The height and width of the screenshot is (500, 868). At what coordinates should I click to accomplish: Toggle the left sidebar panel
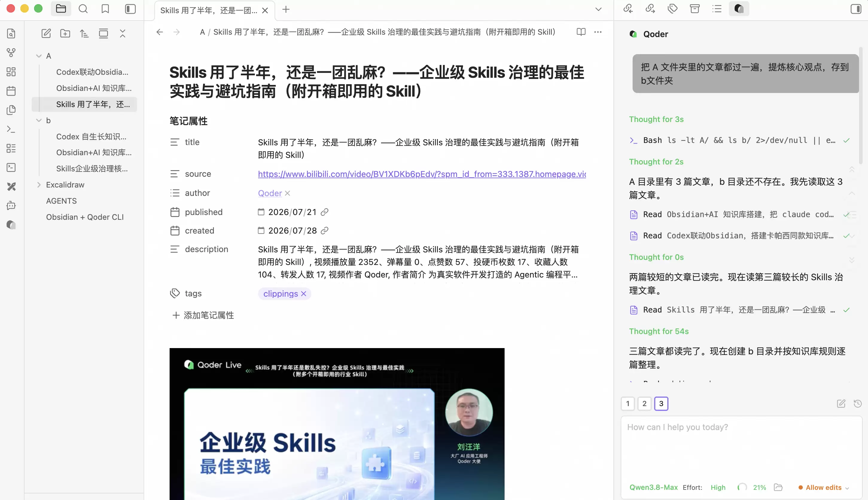130,9
